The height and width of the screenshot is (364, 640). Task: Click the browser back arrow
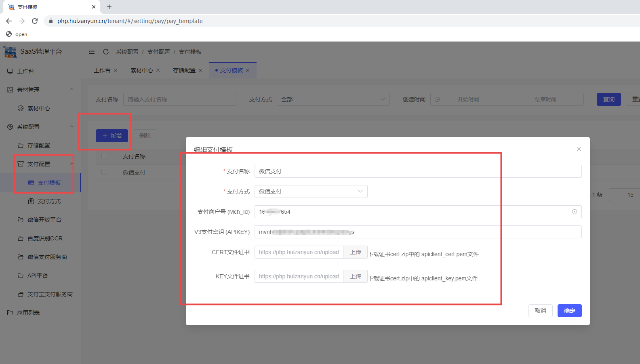[9, 21]
